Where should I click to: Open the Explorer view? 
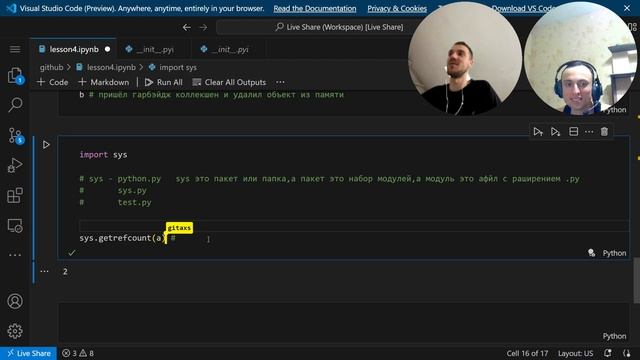coord(15,76)
